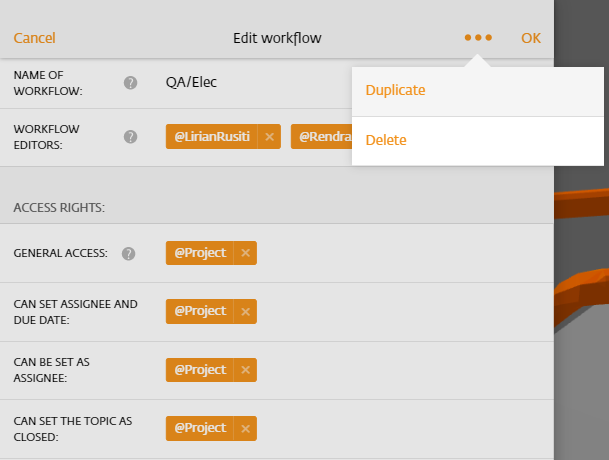Viewport: 609px width, 460px height.
Task: Click the CAN SET ASSIGNEE AND DUE DATE label
Action: pyautogui.click(x=75, y=312)
